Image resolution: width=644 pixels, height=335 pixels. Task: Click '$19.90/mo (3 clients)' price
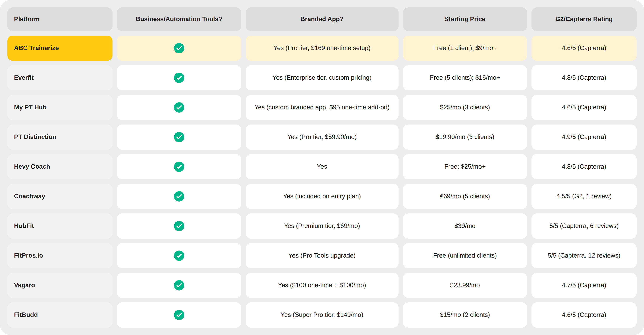coord(465,137)
